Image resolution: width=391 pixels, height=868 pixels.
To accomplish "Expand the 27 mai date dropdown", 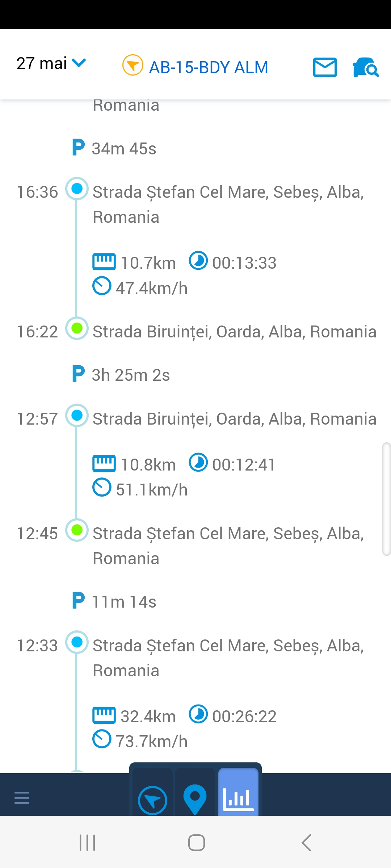I will click(x=51, y=64).
